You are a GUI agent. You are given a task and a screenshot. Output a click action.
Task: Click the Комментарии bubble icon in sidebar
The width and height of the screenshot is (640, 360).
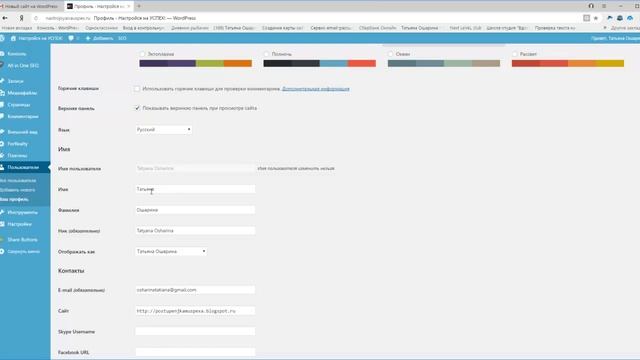tap(2, 117)
